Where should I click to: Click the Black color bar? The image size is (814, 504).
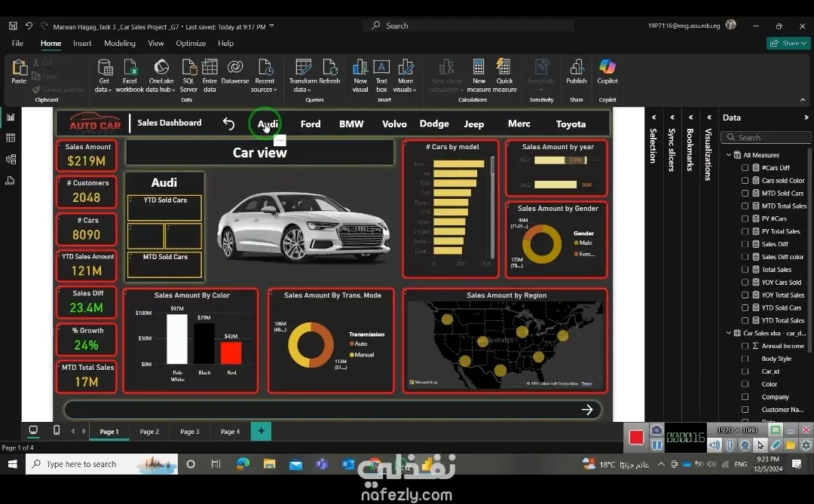[x=204, y=344]
